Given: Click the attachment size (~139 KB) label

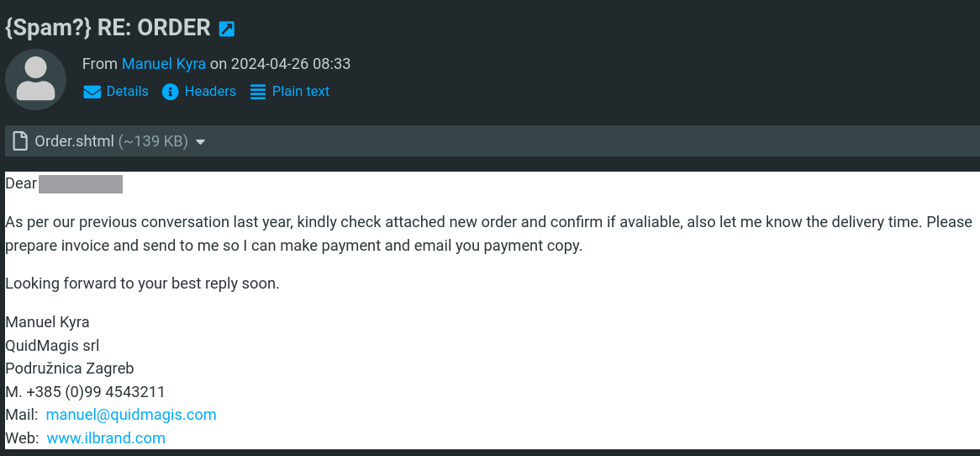Looking at the screenshot, I should [153, 141].
